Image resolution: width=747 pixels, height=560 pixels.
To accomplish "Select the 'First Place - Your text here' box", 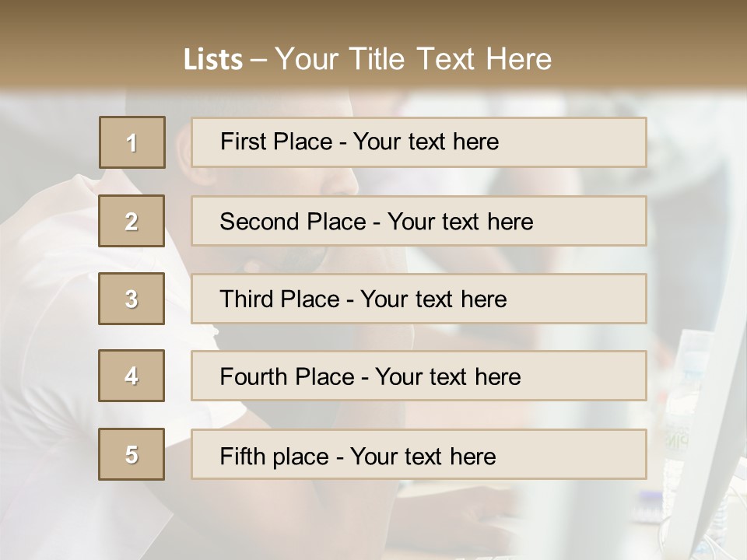I will click(419, 142).
